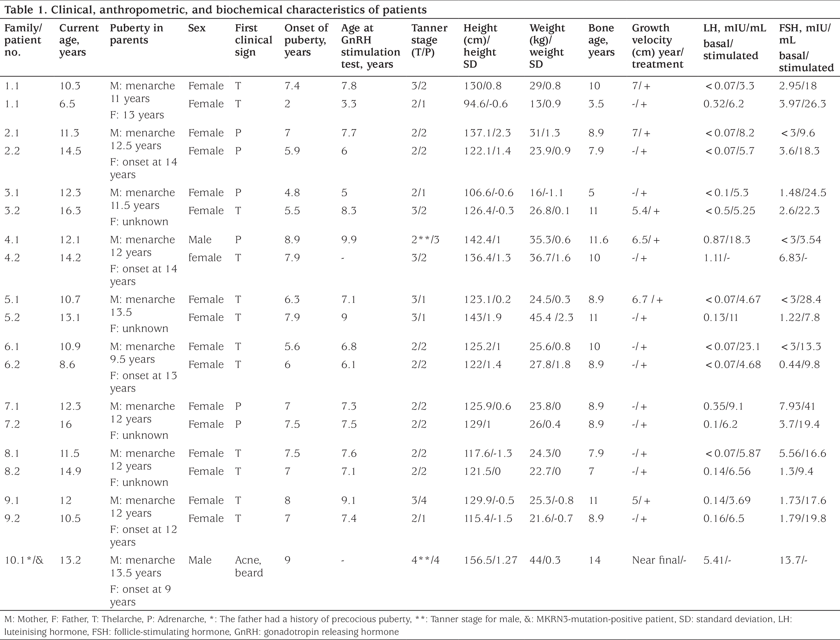Select height value '129.9/-0.5'
The width and height of the screenshot is (840, 640).
488,501
